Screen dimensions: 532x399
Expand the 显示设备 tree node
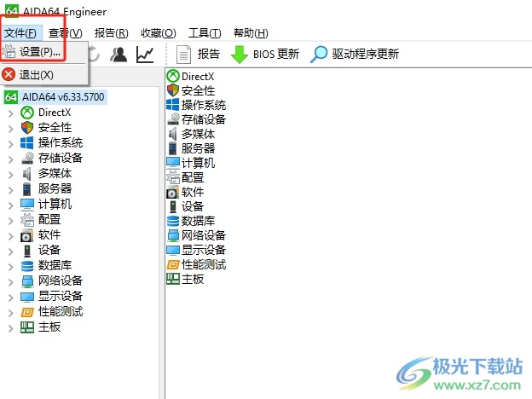[11, 298]
